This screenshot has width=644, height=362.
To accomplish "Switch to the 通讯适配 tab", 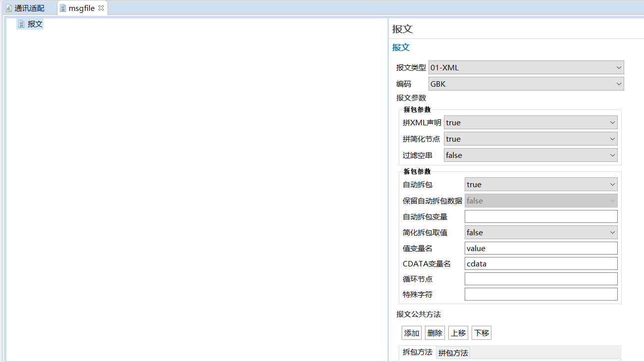I will coord(29,8).
